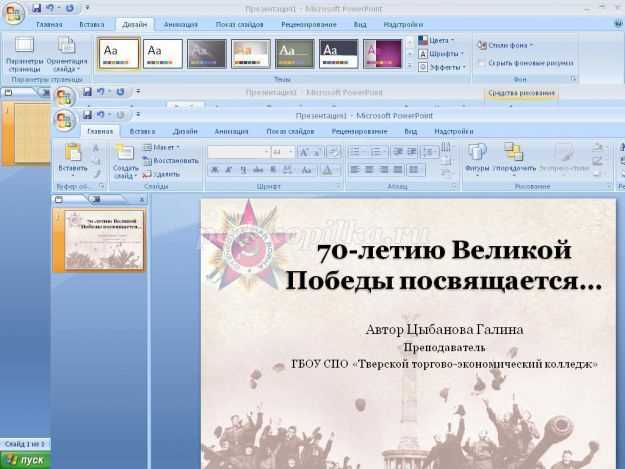Align paragraph text to the right

[383, 170]
